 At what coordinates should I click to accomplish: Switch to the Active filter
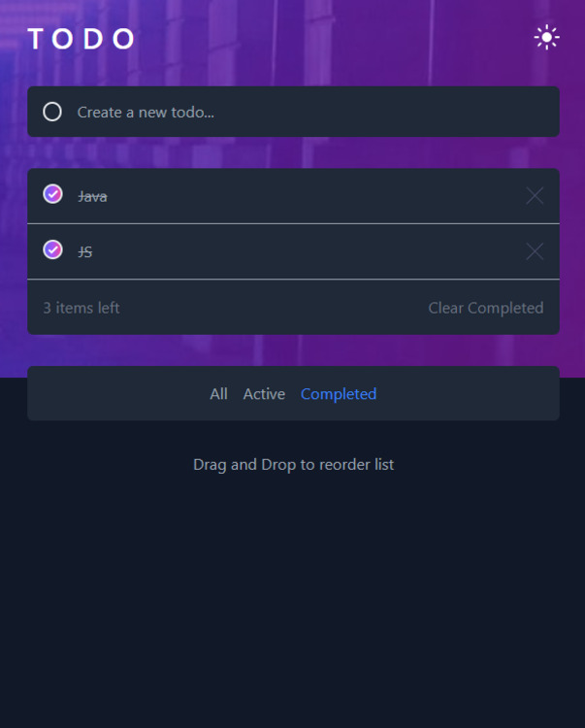pos(264,394)
